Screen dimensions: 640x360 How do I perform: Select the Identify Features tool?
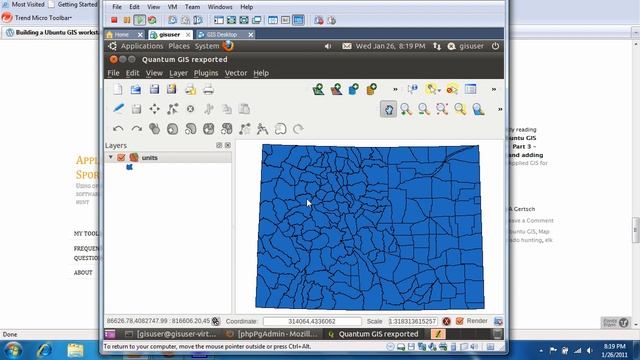(x=413, y=89)
